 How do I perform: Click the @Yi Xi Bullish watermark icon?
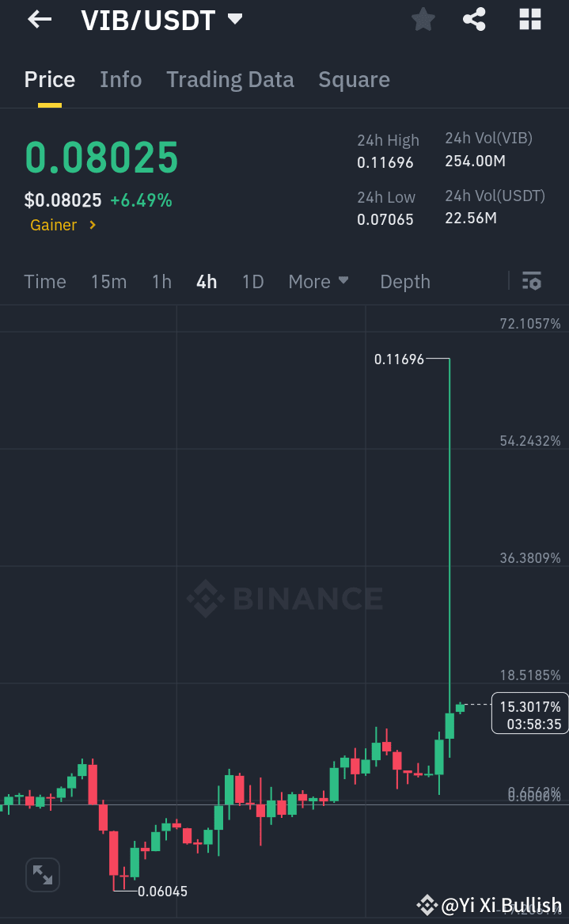[427, 904]
